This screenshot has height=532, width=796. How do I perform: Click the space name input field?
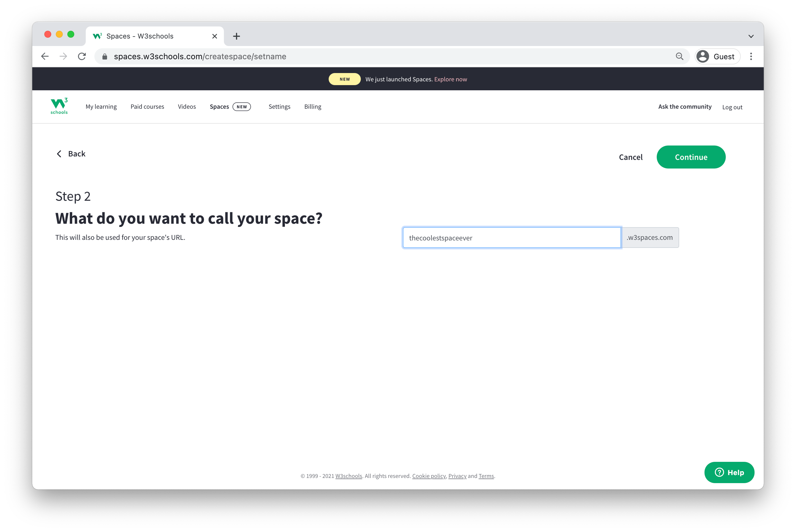click(x=512, y=238)
